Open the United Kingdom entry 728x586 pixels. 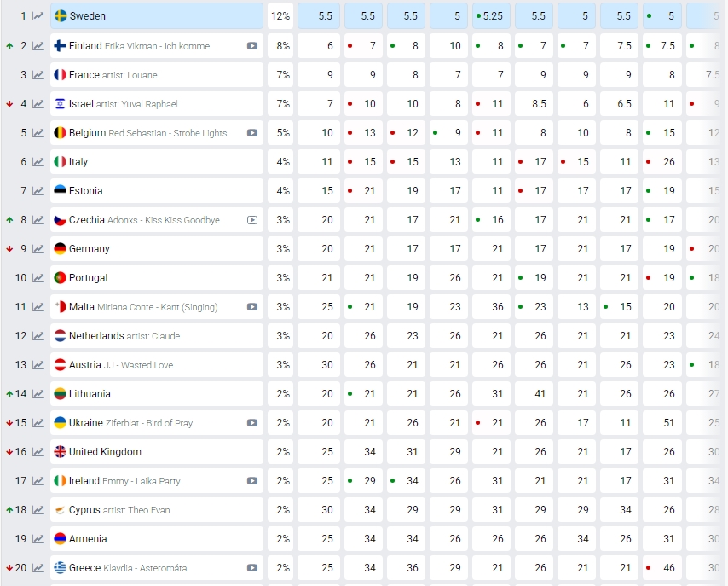(x=105, y=452)
